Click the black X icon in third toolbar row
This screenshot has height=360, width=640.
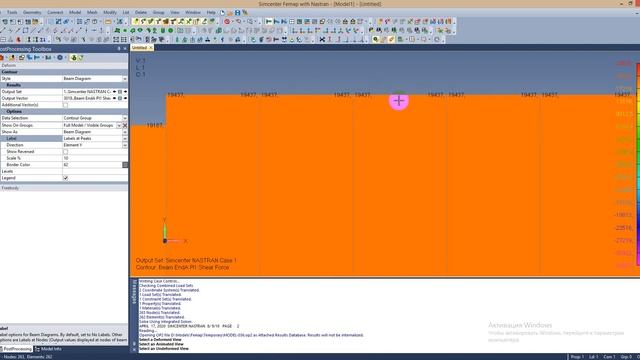click(x=322, y=39)
